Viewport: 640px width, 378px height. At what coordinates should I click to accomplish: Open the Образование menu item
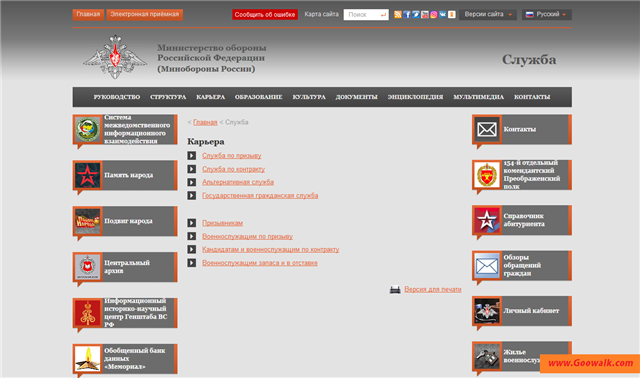[258, 97]
